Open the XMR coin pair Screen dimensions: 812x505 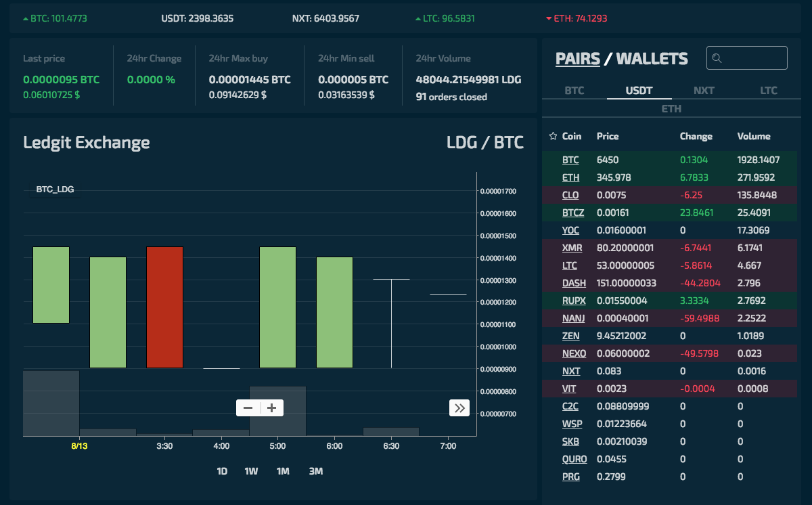click(x=572, y=248)
